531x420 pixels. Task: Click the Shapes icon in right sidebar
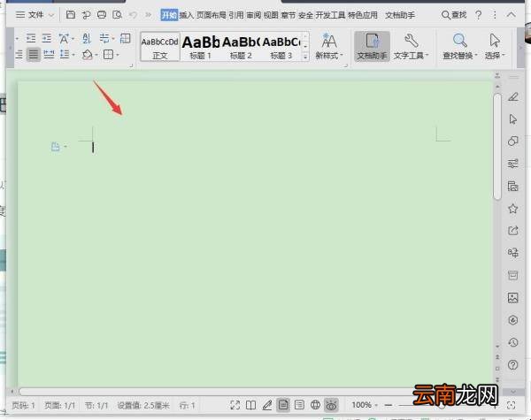513,141
